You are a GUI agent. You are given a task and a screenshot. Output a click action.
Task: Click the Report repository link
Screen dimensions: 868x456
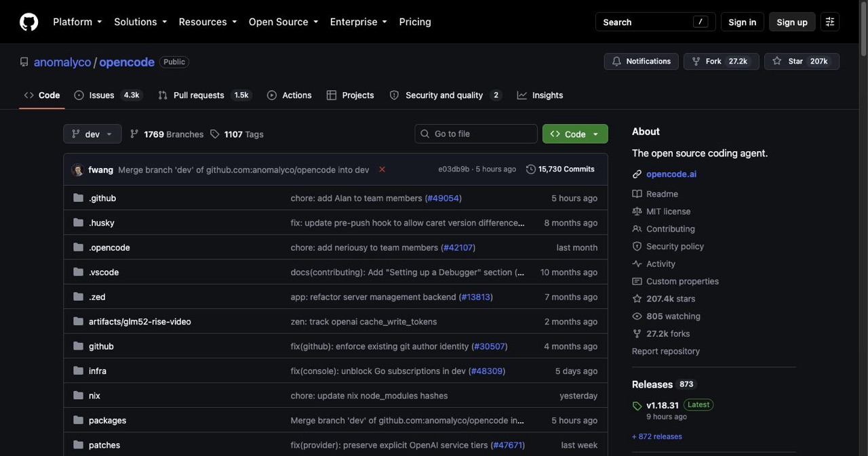(666, 351)
